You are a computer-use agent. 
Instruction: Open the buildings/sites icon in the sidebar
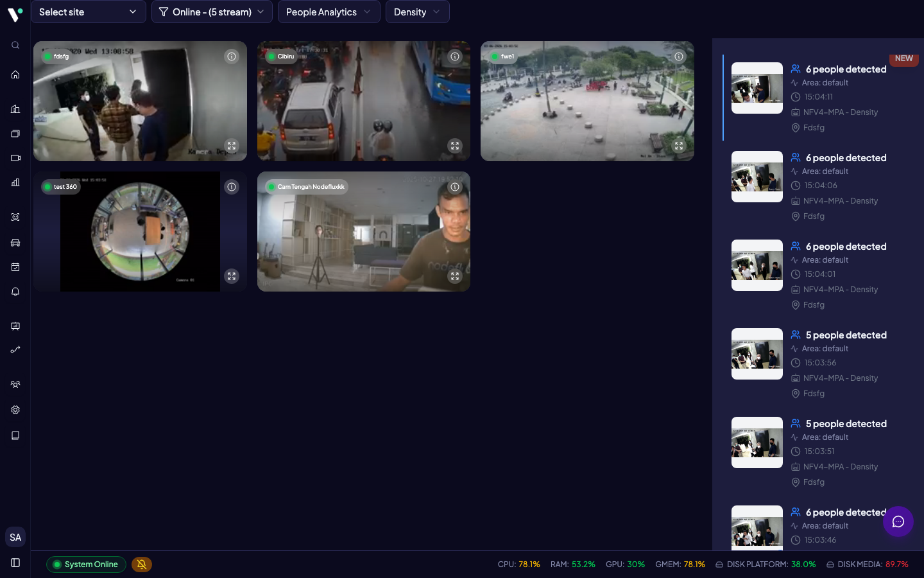15,109
